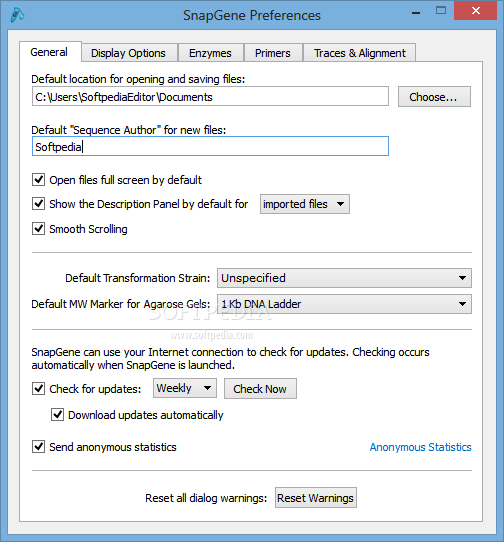Image resolution: width=504 pixels, height=542 pixels.
Task: Uncheck the Check for updates checkbox
Action: click(38, 389)
